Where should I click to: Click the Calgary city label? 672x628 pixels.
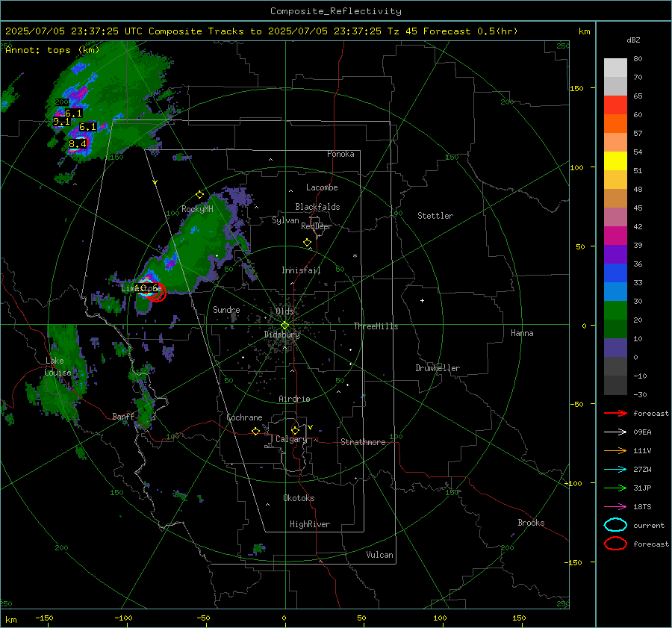(x=291, y=439)
